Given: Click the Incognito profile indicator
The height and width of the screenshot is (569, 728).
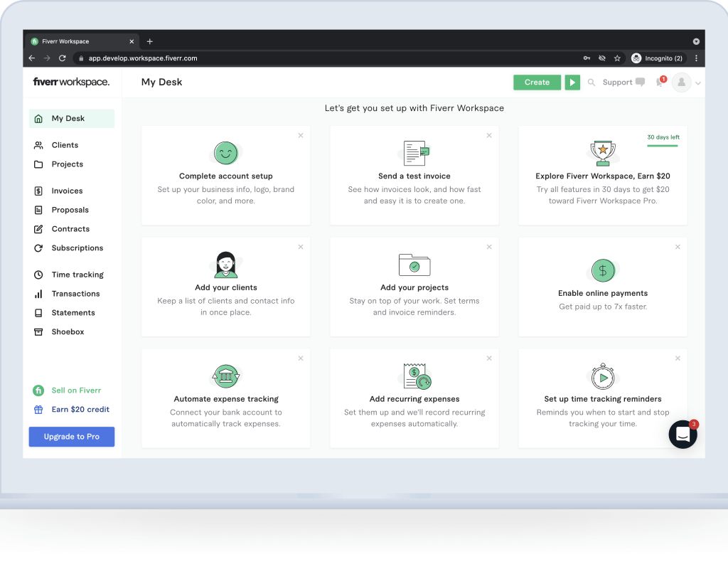Looking at the screenshot, I should pos(657,58).
